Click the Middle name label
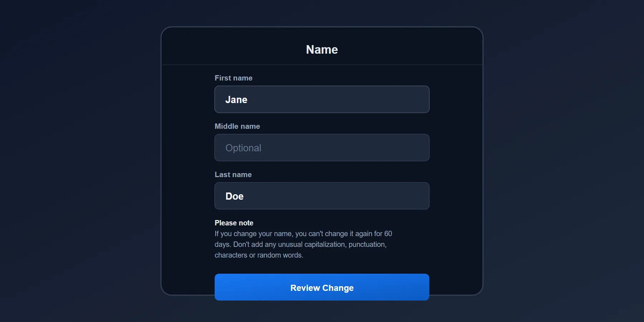The image size is (644, 322). coord(237,126)
